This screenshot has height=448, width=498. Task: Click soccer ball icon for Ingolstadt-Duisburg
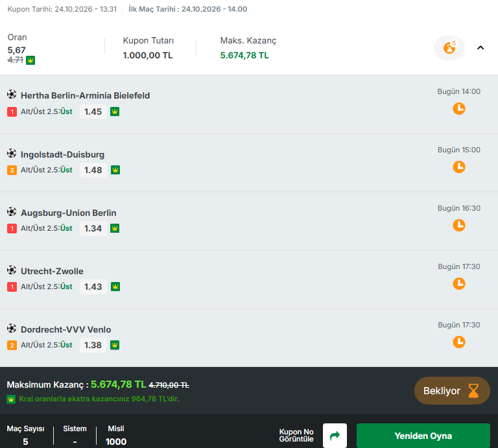pos(12,154)
